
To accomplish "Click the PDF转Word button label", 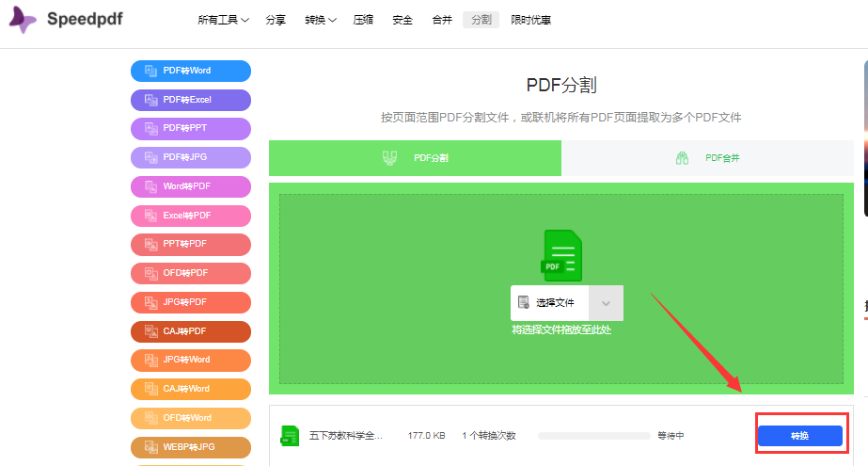I will point(186,71).
